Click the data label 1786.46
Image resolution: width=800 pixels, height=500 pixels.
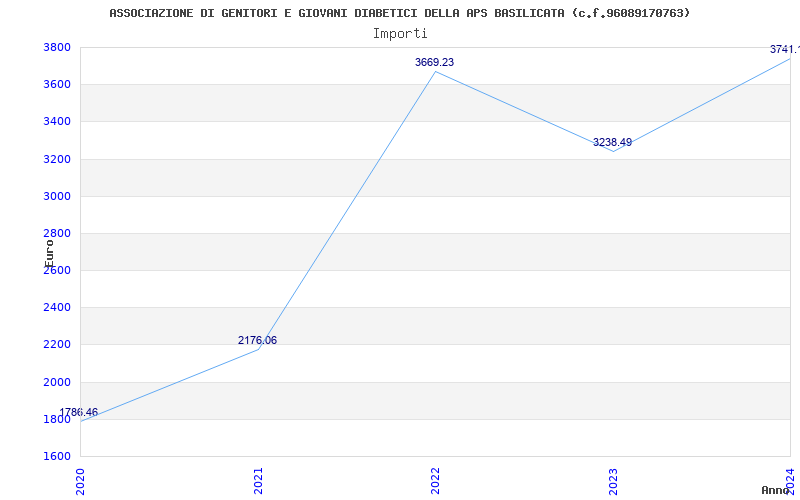(79, 412)
